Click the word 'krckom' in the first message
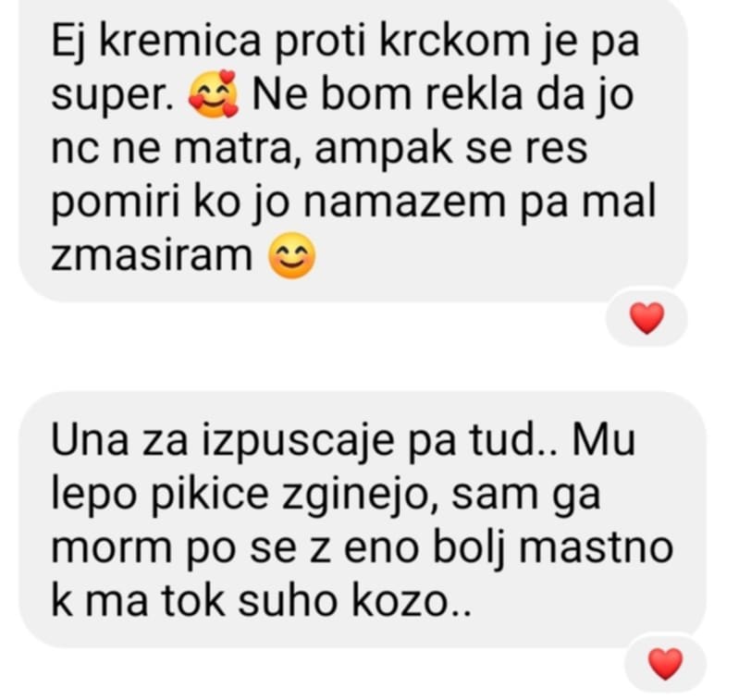 454,43
